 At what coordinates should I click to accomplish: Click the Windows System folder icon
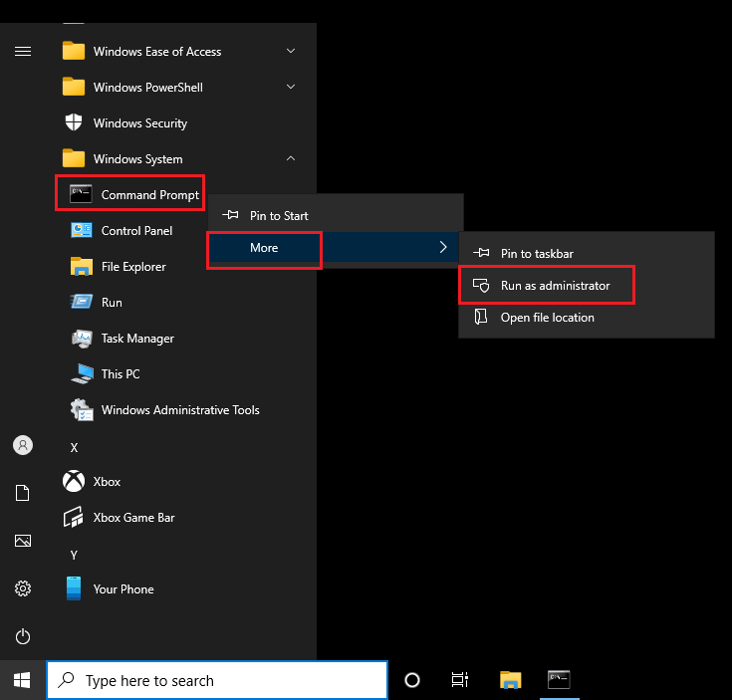coord(74,158)
